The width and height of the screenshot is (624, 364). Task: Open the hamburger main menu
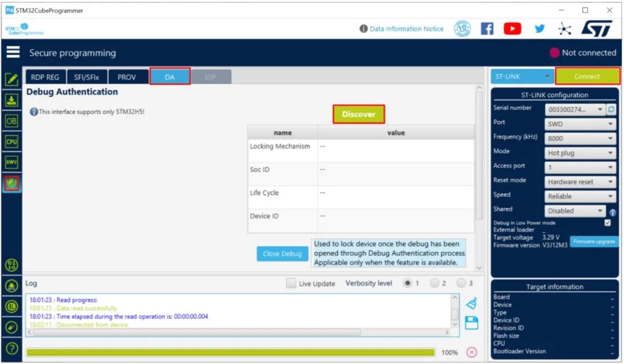13,52
